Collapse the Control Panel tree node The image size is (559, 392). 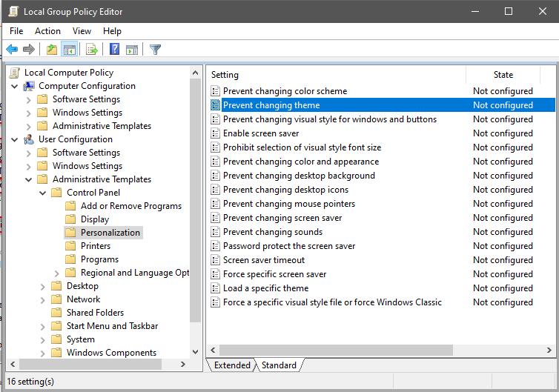click(x=43, y=193)
